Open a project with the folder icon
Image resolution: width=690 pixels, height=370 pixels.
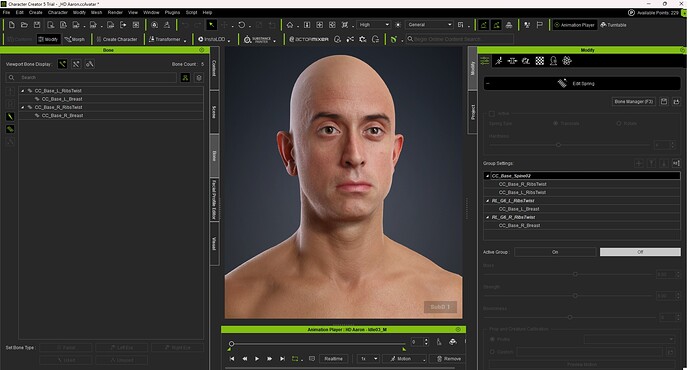24,25
